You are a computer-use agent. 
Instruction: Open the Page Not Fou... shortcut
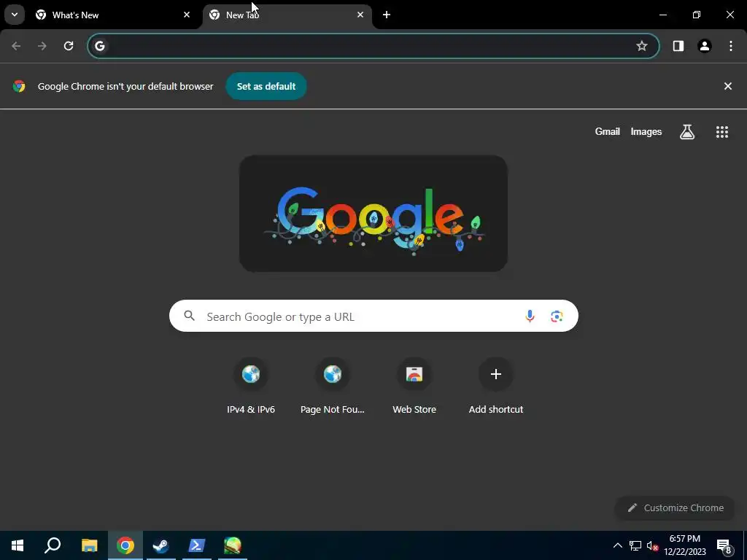coord(333,386)
